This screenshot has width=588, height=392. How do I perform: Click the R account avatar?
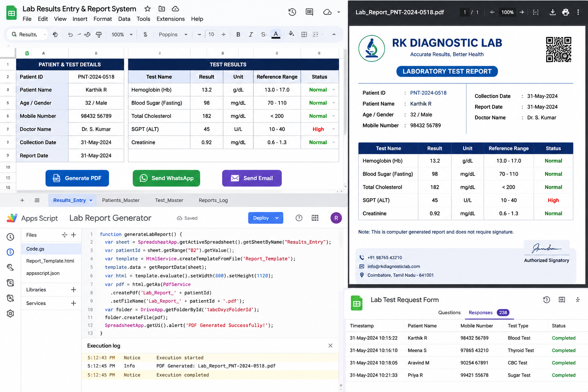[336, 218]
